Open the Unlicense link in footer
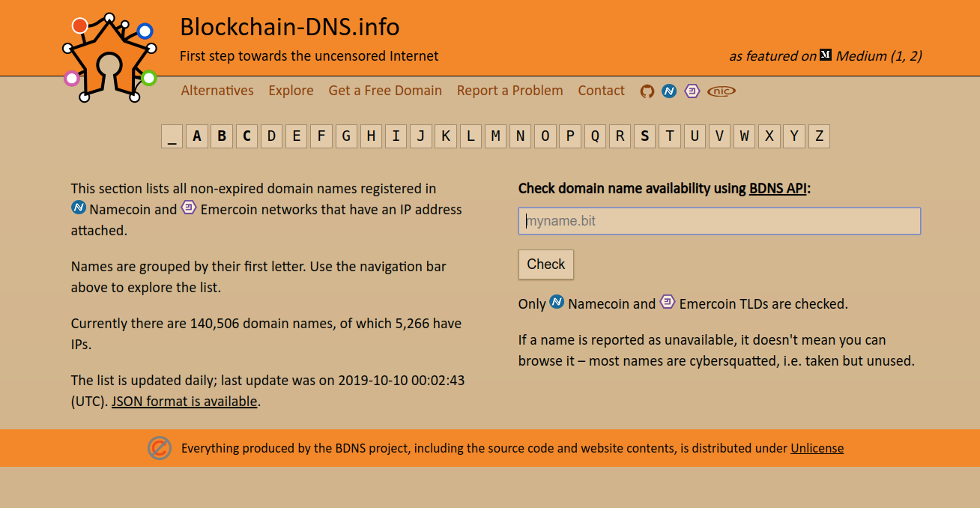Screen dimensions: 980x508 [817, 448]
